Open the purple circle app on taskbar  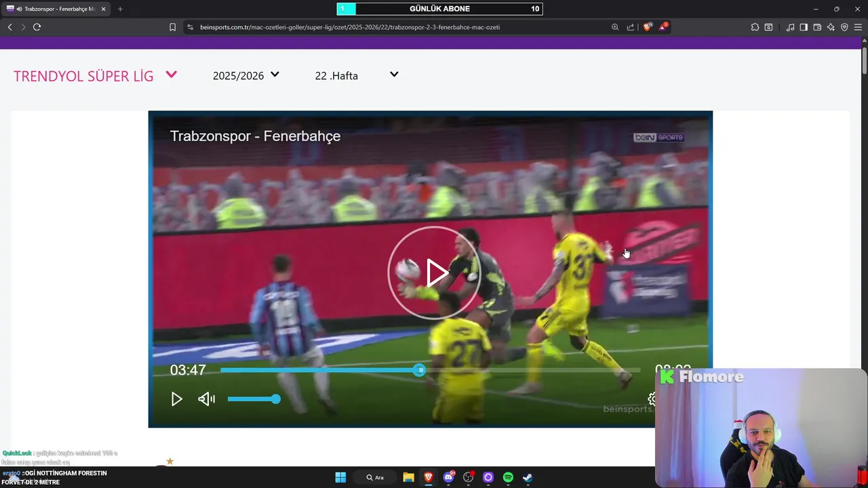(488, 477)
